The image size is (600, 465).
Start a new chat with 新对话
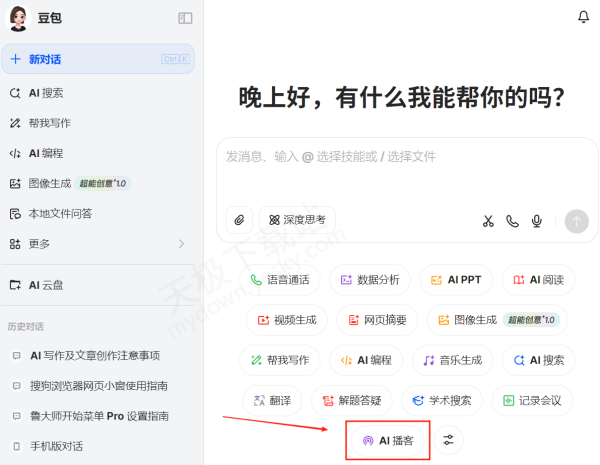(x=98, y=59)
